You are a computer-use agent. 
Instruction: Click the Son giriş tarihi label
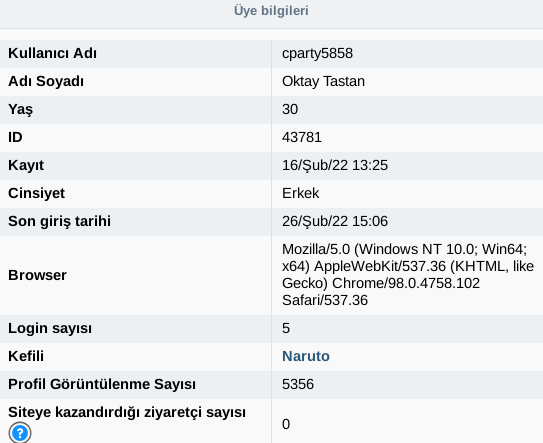[60, 221]
